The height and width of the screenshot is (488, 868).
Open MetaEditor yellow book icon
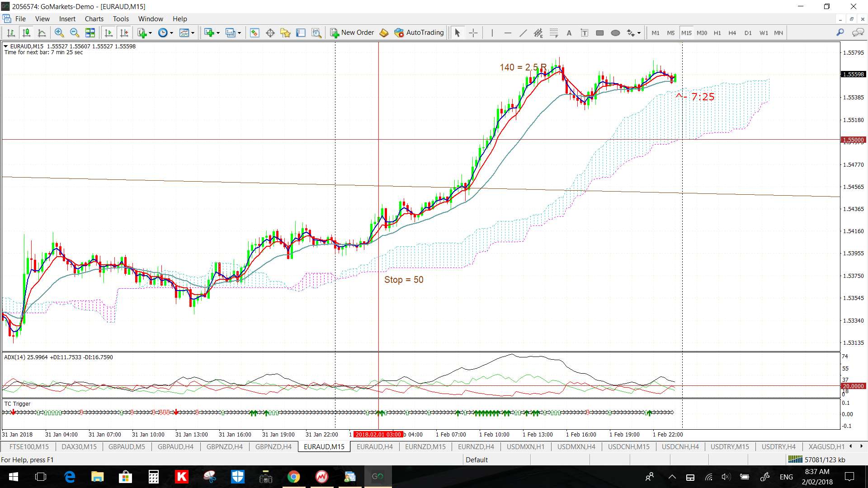click(x=384, y=33)
